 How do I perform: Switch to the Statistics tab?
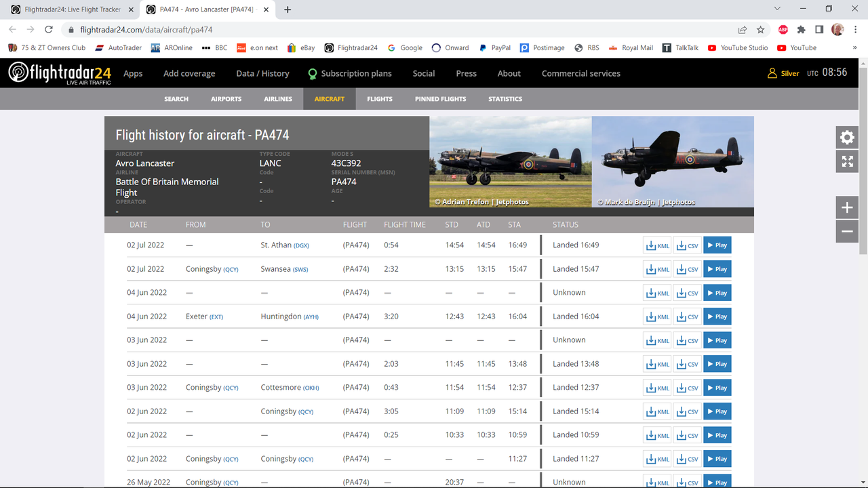[x=505, y=99]
